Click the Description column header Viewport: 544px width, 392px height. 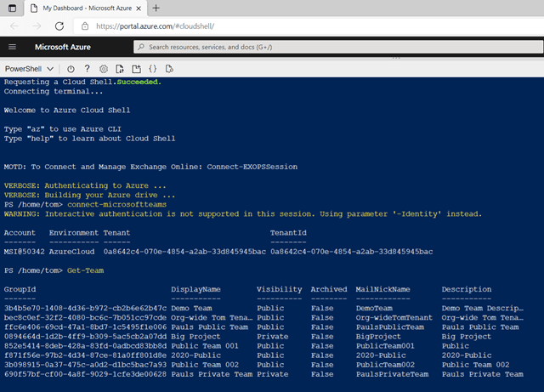point(467,289)
